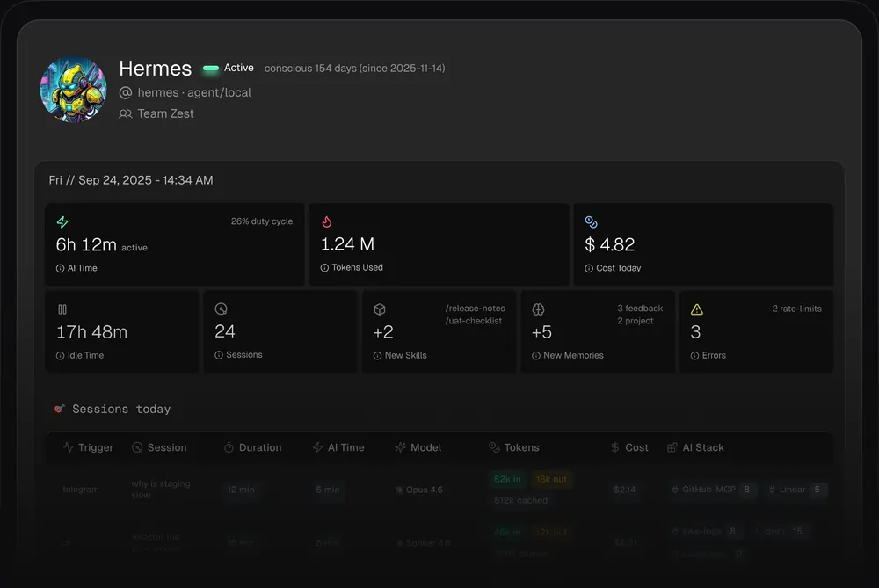Open the '/uat-checklist' skill

click(x=474, y=321)
